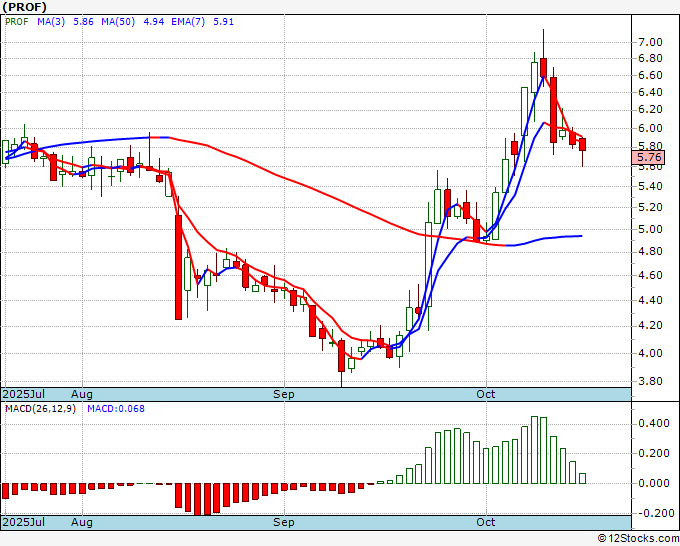The width and height of the screenshot is (680, 546).
Task: Click the (PROF) chart title
Action: [24, 7]
